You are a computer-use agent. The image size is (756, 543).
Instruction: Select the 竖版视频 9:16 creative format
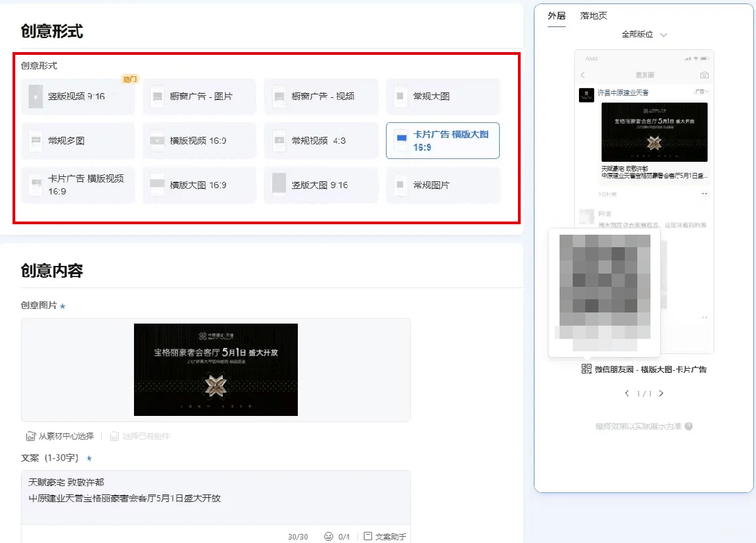(77, 97)
